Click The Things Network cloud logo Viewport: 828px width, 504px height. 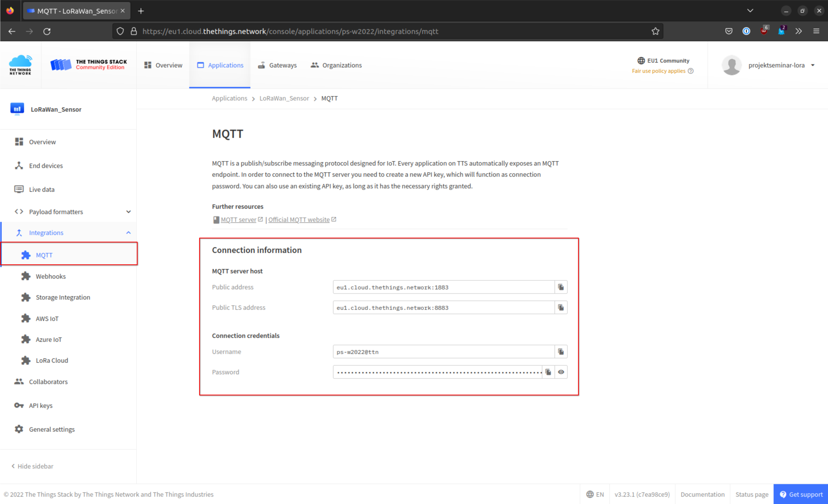coord(20,65)
